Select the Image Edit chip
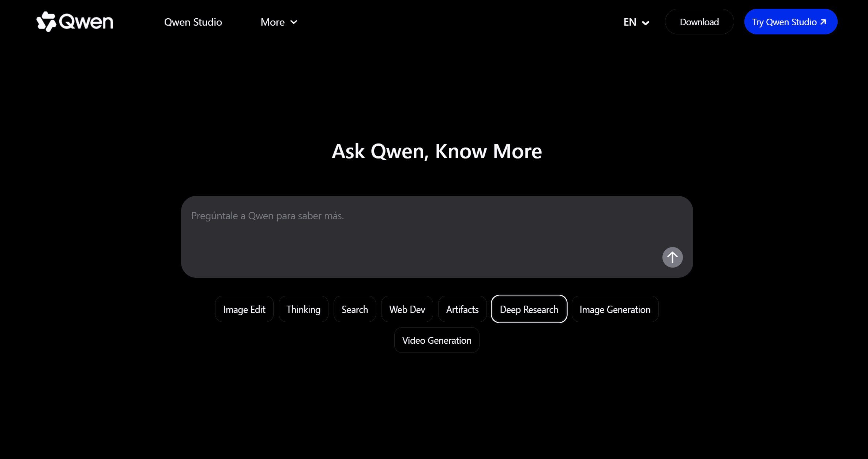The height and width of the screenshot is (459, 868). [244, 309]
